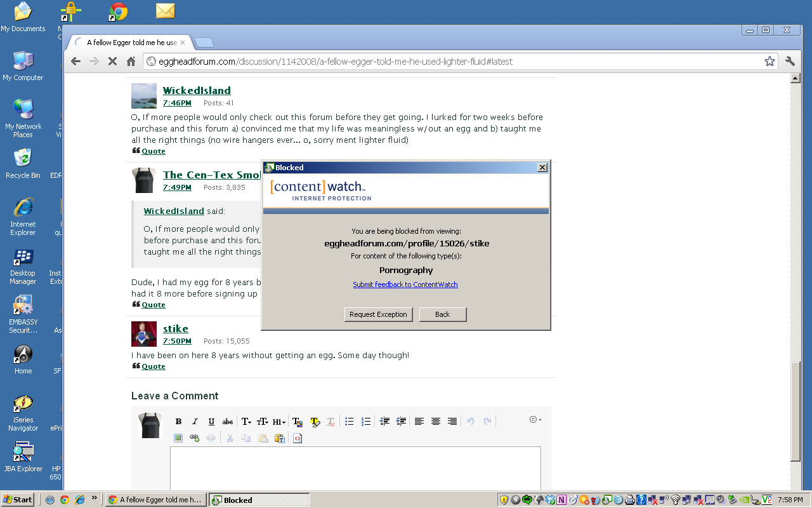This screenshot has width=812, height=508.
Task: Open Submit feedback to ContentWatch link
Action: 405,284
